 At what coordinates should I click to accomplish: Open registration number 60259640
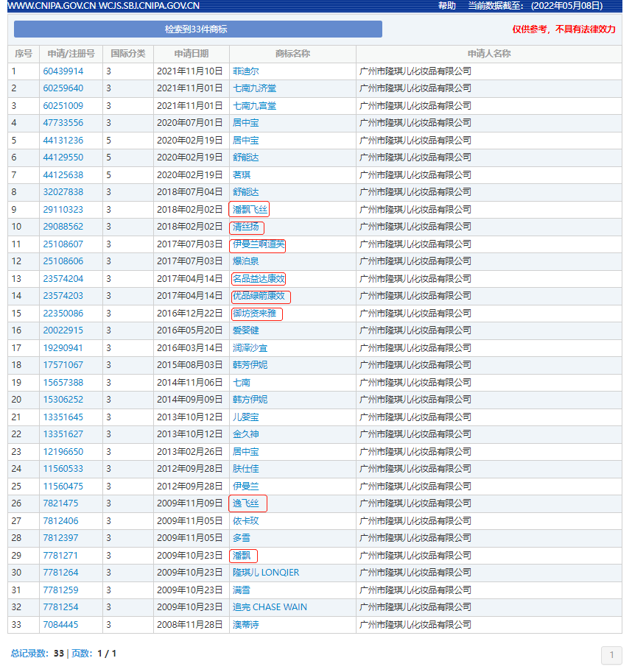pos(63,88)
